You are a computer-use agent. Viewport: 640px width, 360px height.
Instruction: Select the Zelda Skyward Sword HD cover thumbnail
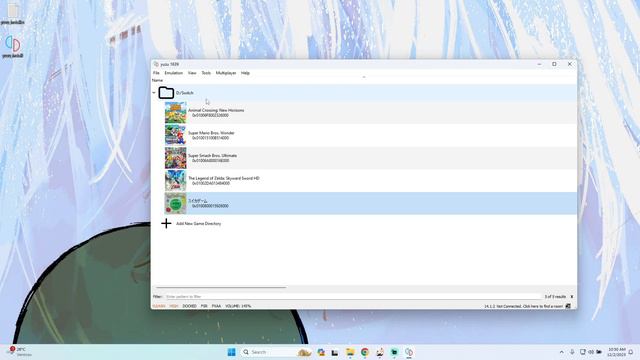tap(176, 181)
